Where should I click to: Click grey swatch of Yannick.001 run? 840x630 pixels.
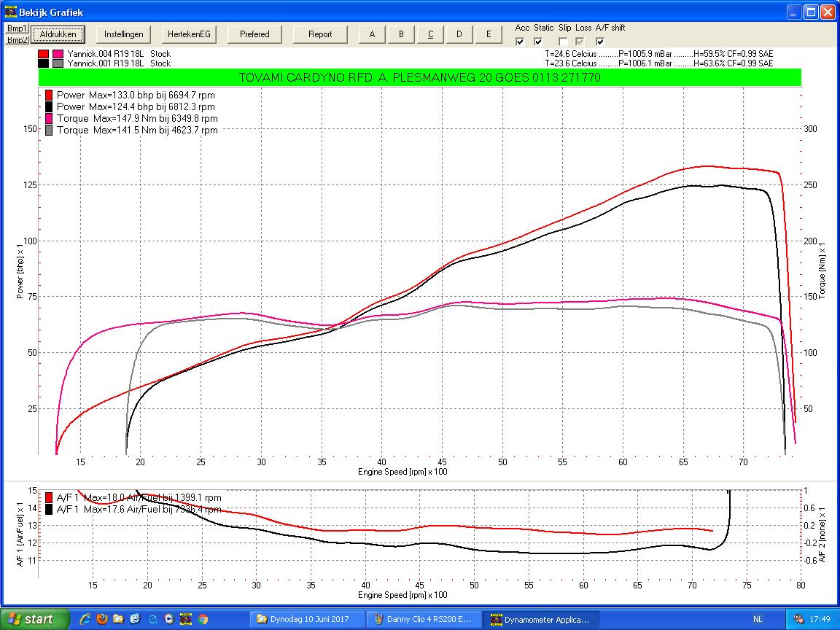(x=58, y=63)
